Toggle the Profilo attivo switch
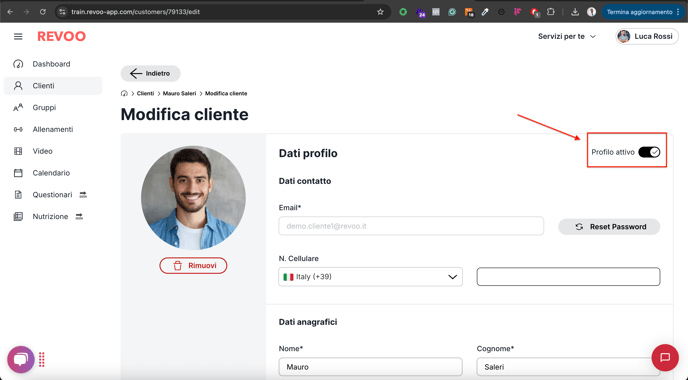The height and width of the screenshot is (380, 688). click(x=649, y=152)
